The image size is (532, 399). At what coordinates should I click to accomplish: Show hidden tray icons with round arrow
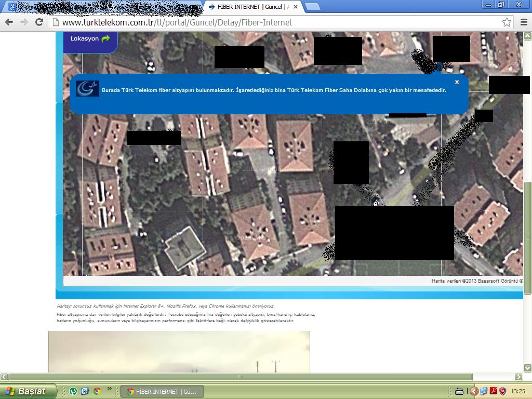pos(474,391)
